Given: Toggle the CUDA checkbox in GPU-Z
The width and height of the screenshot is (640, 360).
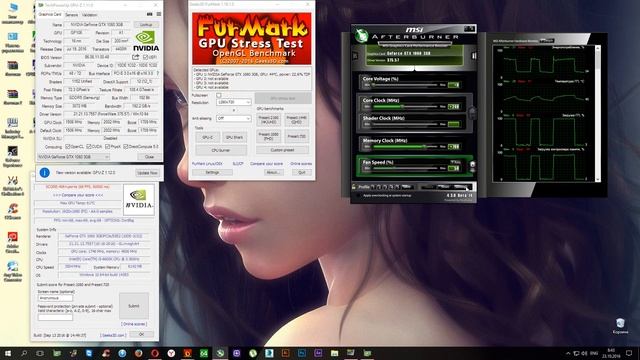Looking at the screenshot, I should coord(89,146).
